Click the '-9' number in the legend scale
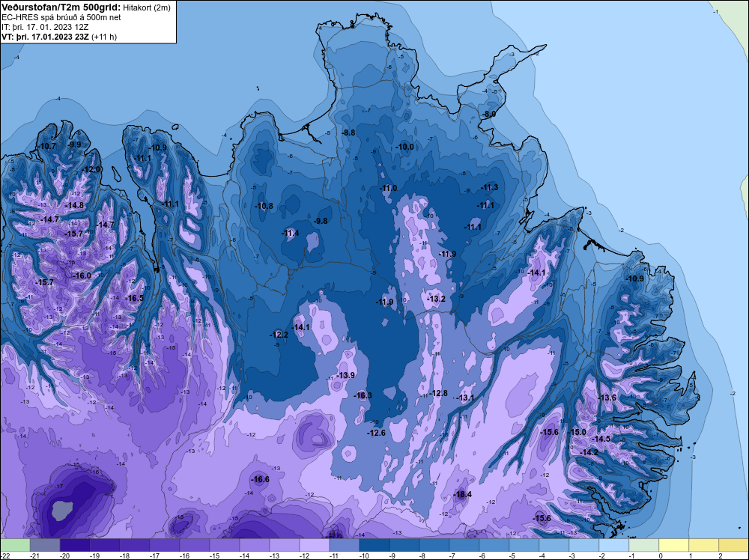 [392, 556]
